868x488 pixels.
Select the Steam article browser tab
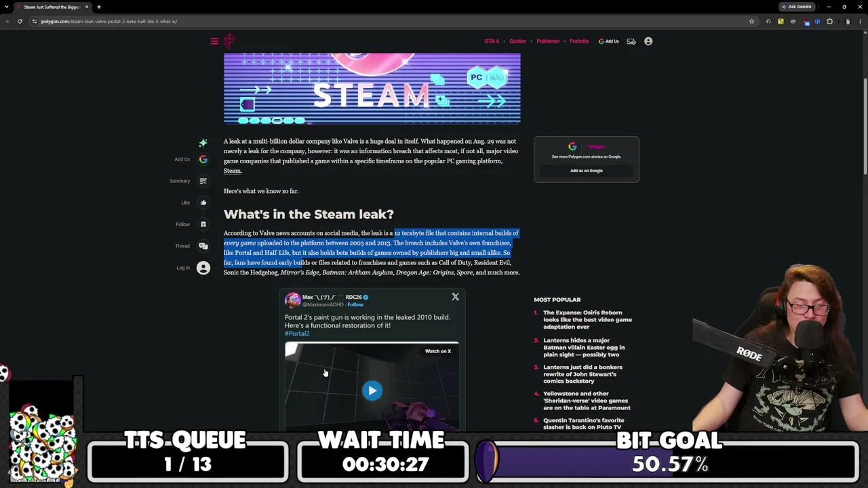[x=52, y=7]
